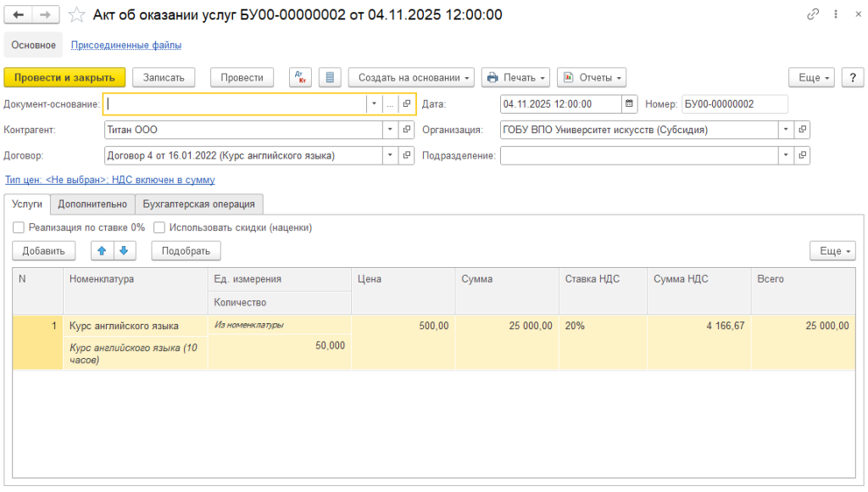Viewport: 868px width, 492px height.
Task: Switch to the Дополнительно tab
Action: point(92,204)
